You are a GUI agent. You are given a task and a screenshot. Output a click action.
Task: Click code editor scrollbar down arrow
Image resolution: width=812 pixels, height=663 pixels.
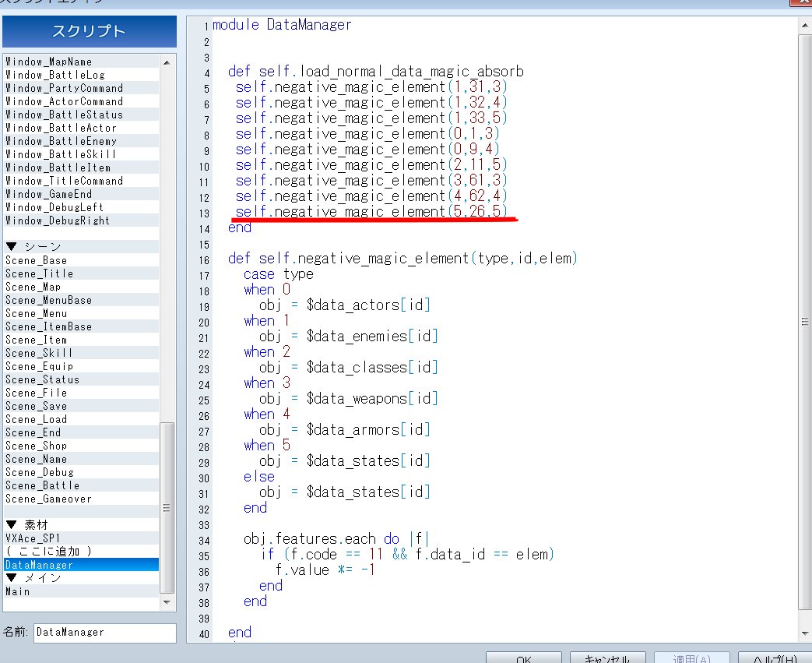tap(805, 633)
